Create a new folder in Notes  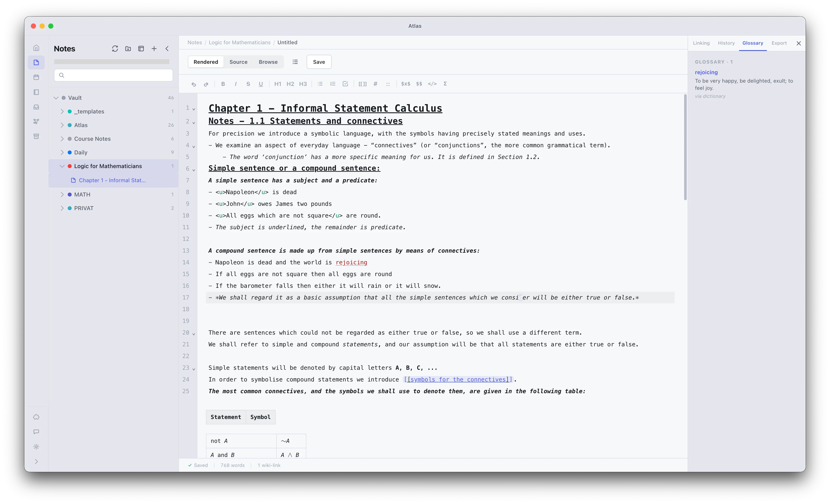coord(128,49)
